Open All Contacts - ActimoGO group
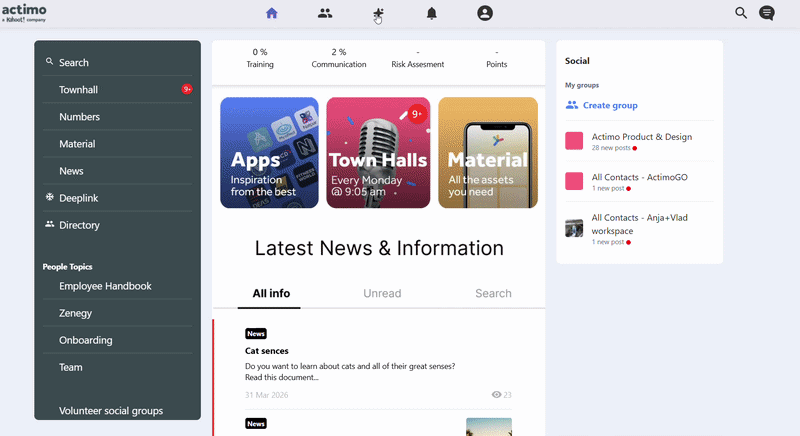 [x=639, y=182]
